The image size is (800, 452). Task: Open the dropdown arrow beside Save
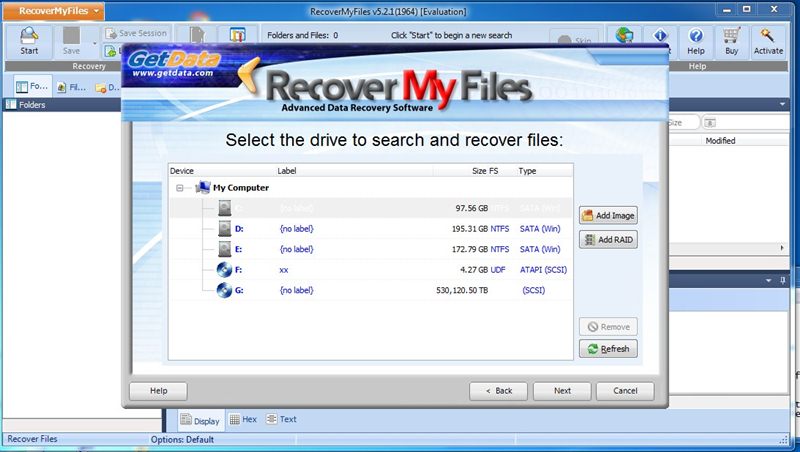tap(94, 43)
